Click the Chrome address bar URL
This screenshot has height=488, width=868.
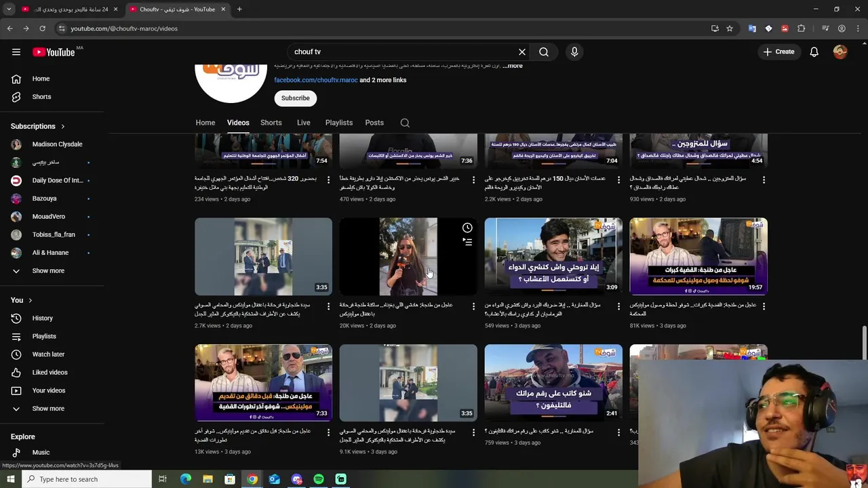coord(124,28)
